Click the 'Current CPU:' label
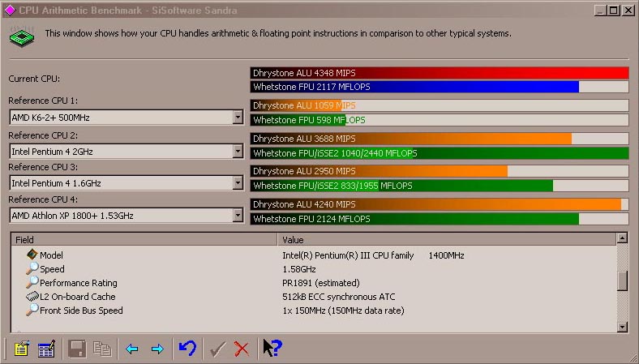Screen dimensions: 639x364 pyautogui.click(x=34, y=79)
